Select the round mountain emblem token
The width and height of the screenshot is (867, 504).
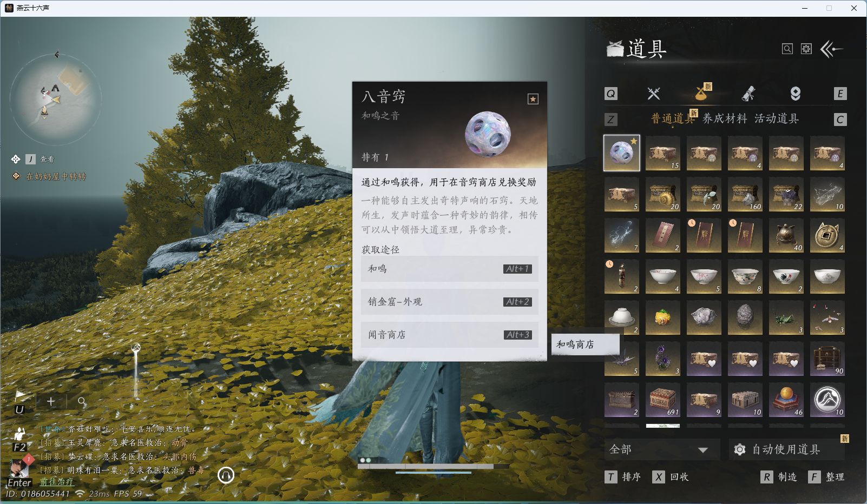click(x=827, y=400)
